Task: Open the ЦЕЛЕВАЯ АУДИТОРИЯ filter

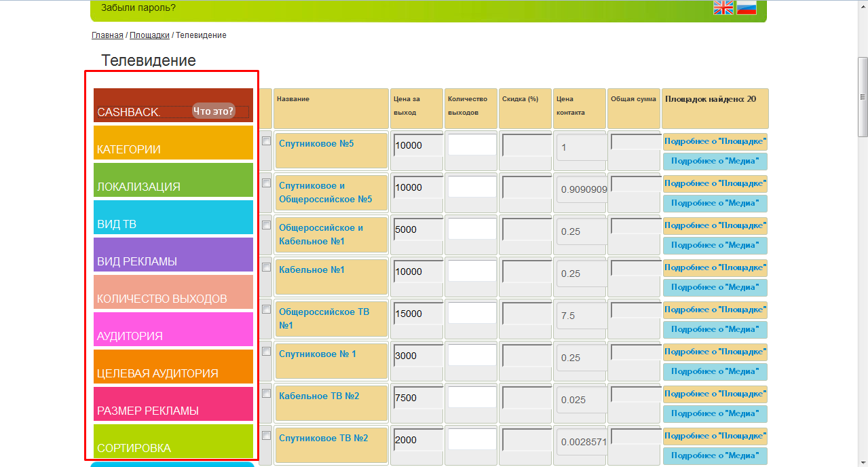Action: (x=173, y=367)
